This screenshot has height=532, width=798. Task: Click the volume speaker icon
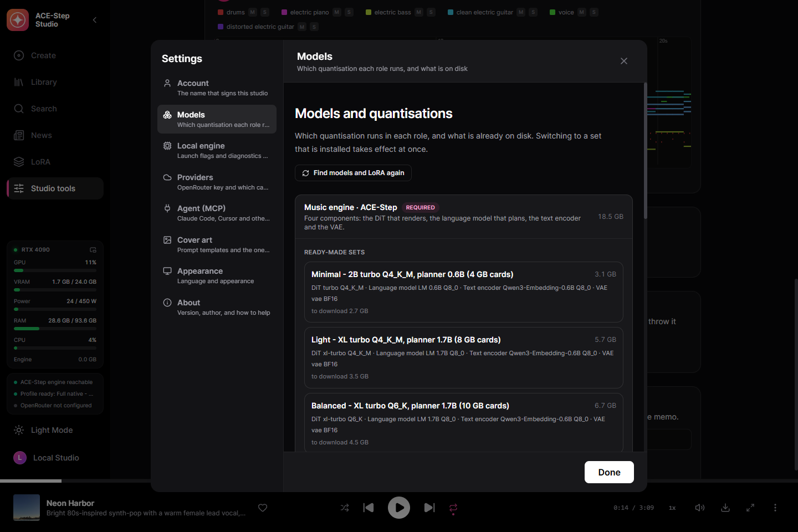click(700, 508)
